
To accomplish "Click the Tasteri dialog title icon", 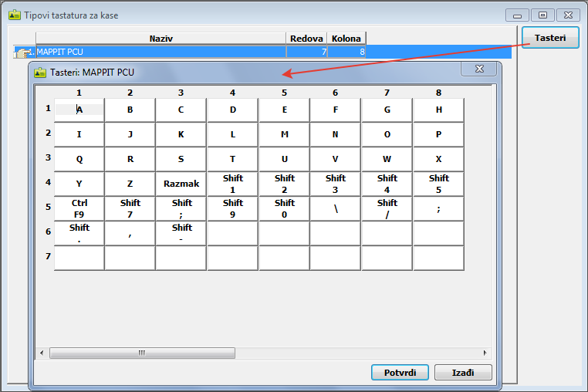I will pyautogui.click(x=40, y=72).
